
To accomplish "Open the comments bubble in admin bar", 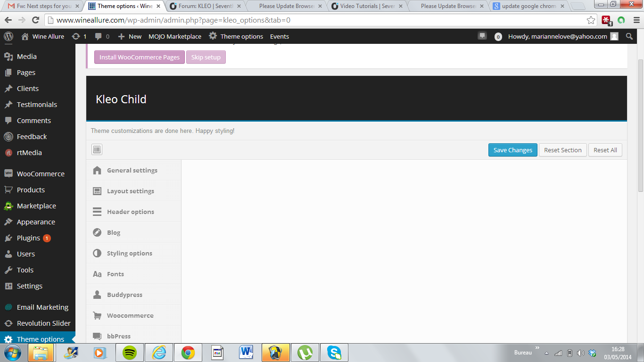I will tap(102, 36).
